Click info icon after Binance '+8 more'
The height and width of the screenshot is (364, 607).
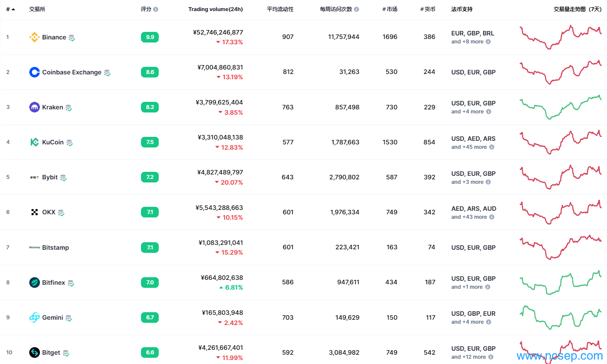point(488,42)
